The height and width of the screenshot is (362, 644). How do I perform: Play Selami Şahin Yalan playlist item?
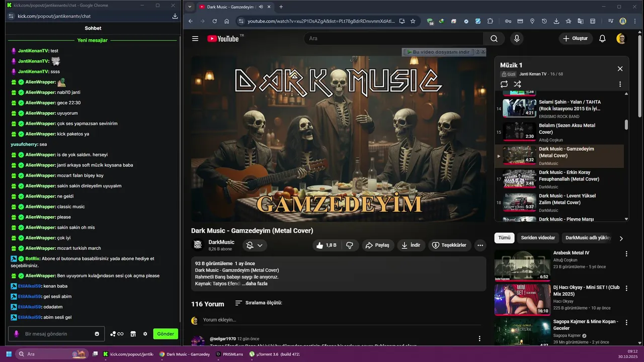point(559,109)
